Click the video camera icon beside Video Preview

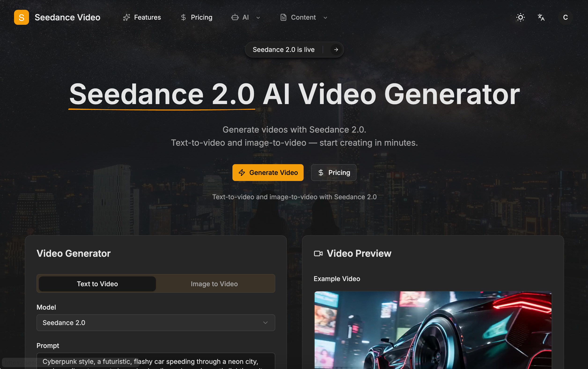pyautogui.click(x=318, y=253)
